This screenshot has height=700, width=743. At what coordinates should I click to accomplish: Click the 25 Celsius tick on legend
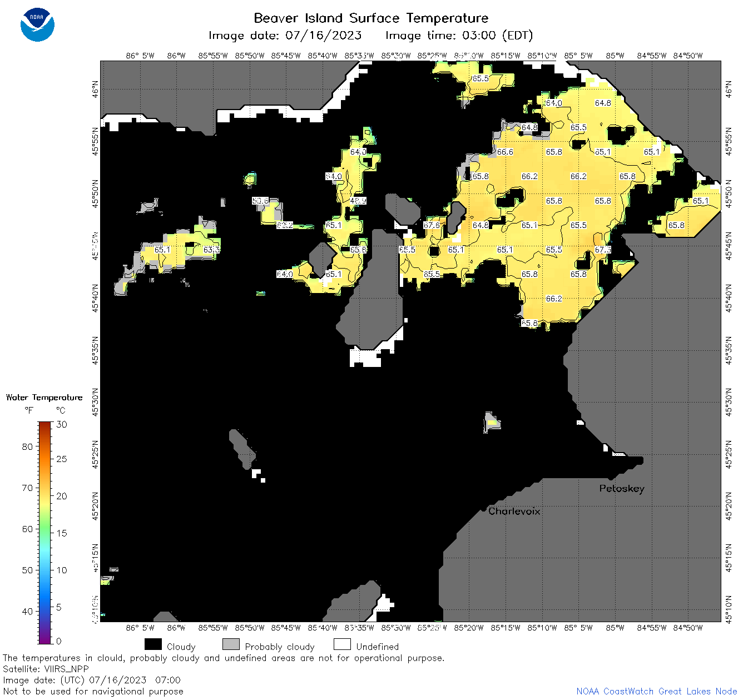coord(62,459)
